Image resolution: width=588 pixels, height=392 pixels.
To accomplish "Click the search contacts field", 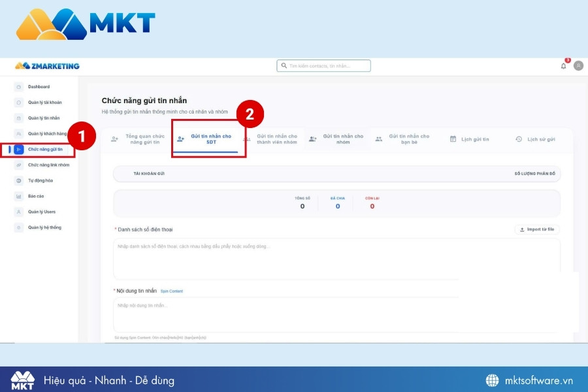I will click(x=325, y=65).
